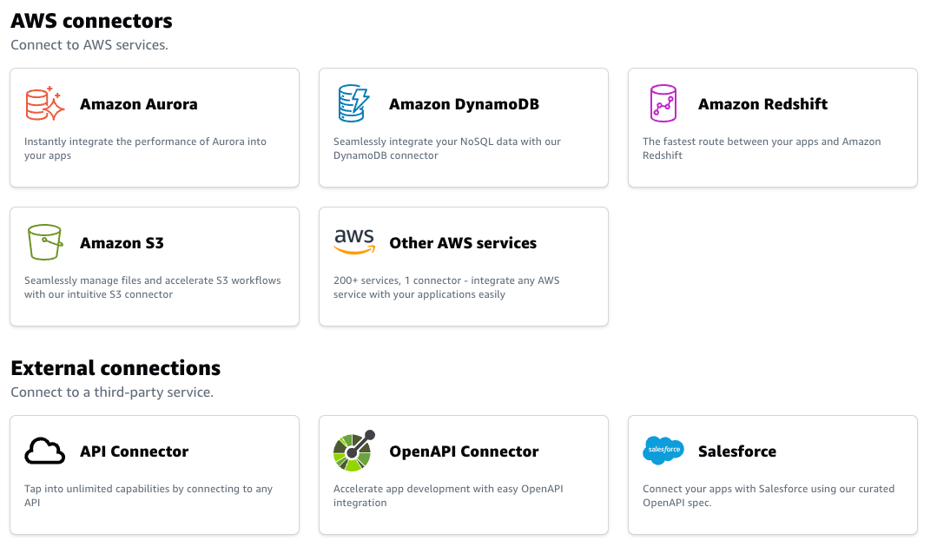
Task: Select the AWS smile logo icon
Action: (x=353, y=242)
